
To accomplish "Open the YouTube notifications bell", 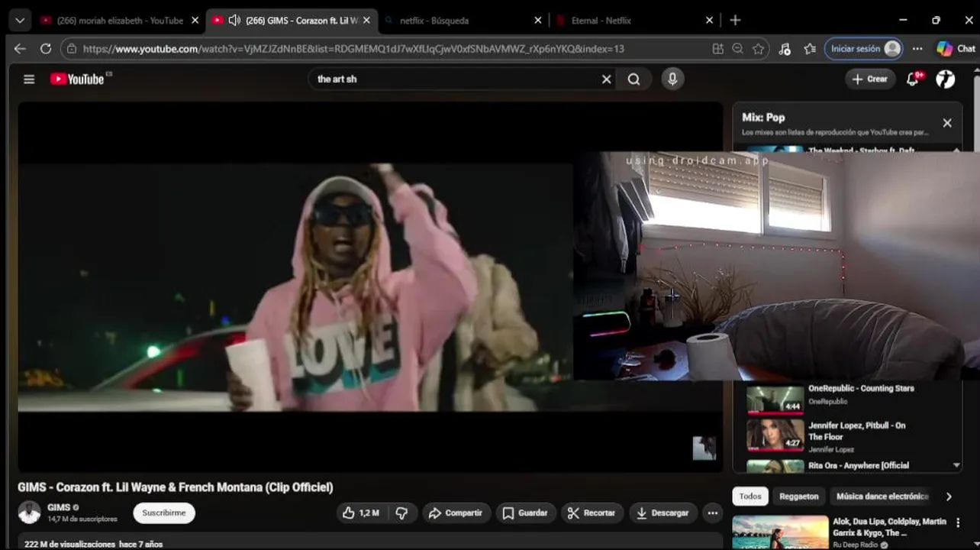I will pos(914,79).
